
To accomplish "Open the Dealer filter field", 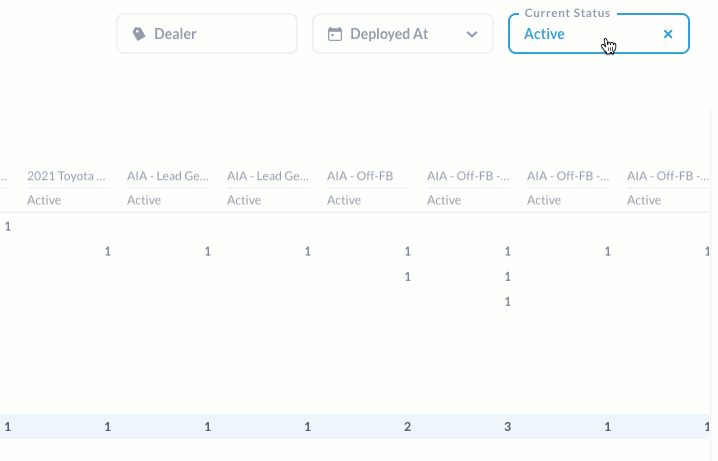I will click(x=207, y=34).
